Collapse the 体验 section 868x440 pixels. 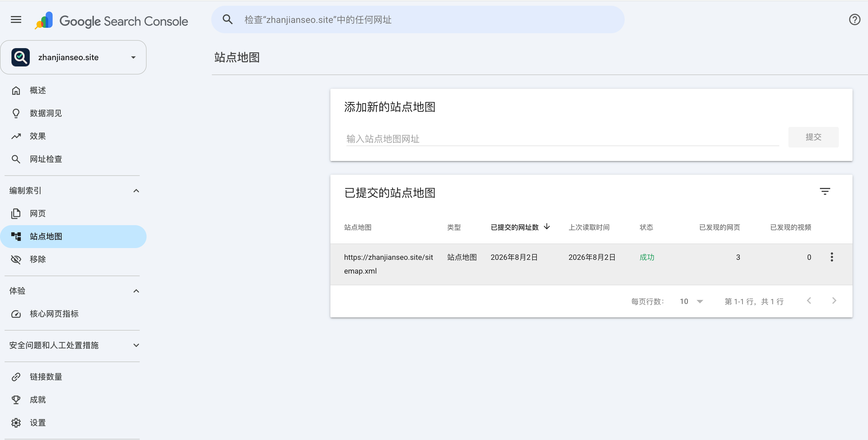pos(136,291)
